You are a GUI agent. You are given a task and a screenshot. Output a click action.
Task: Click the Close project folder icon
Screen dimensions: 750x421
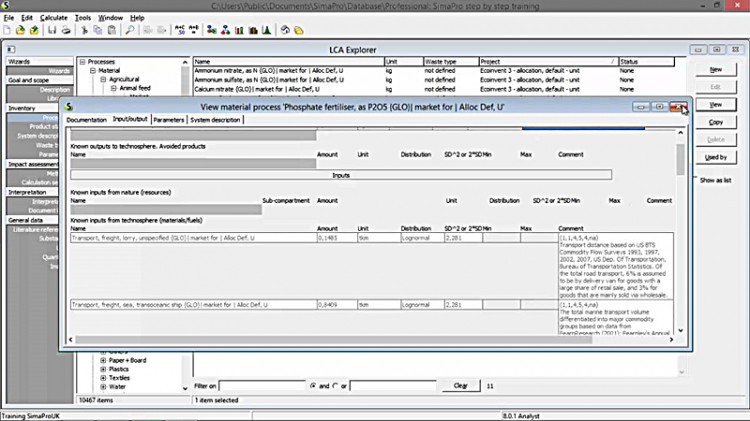click(34, 30)
